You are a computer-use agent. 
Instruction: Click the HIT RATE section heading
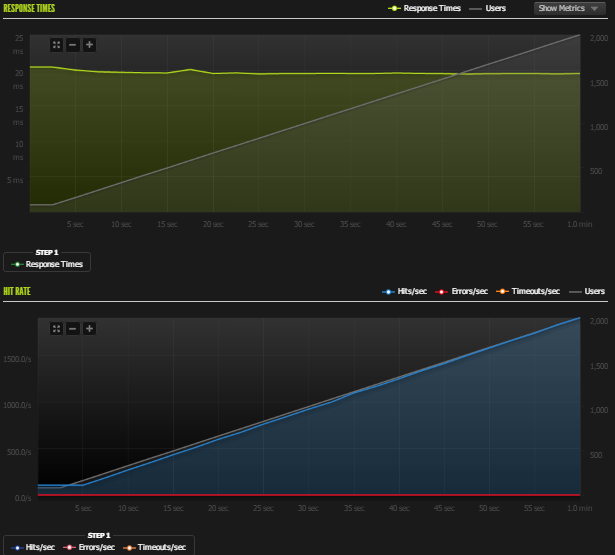coord(17,291)
